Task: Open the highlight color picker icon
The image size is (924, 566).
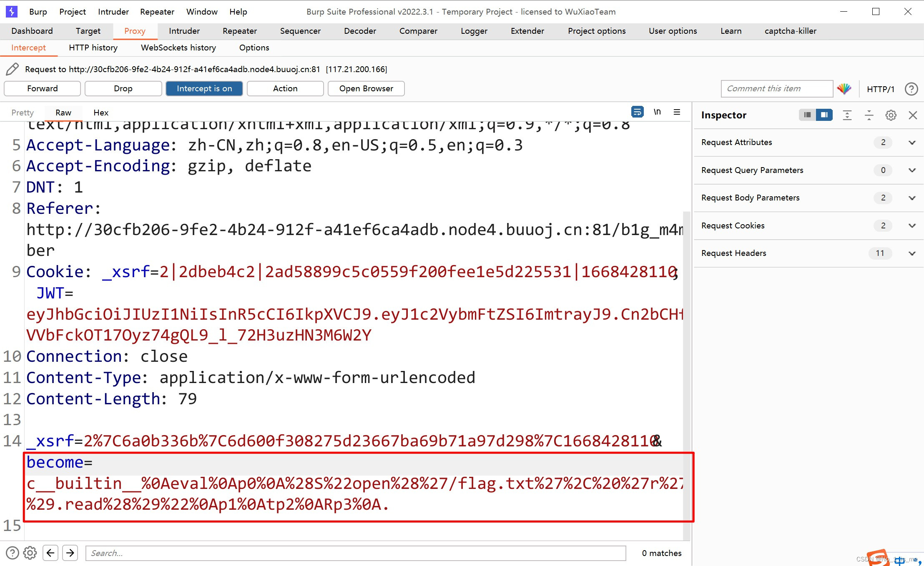Action: 844,89
